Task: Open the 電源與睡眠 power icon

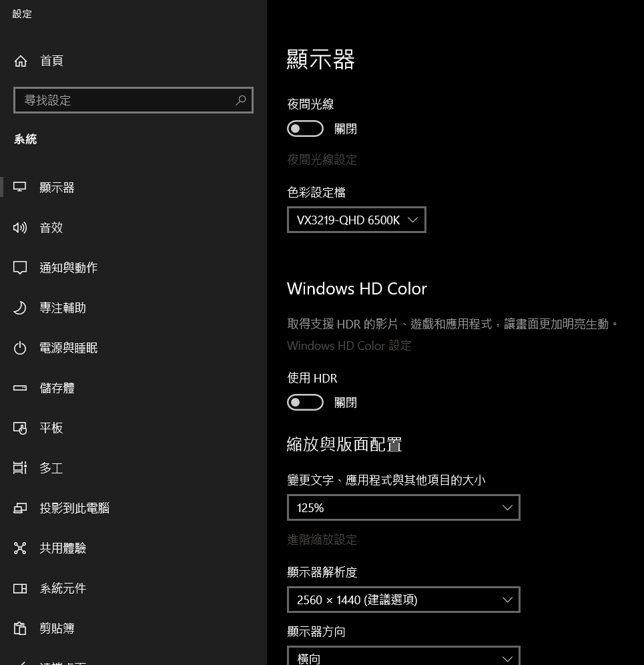Action: tap(20, 349)
